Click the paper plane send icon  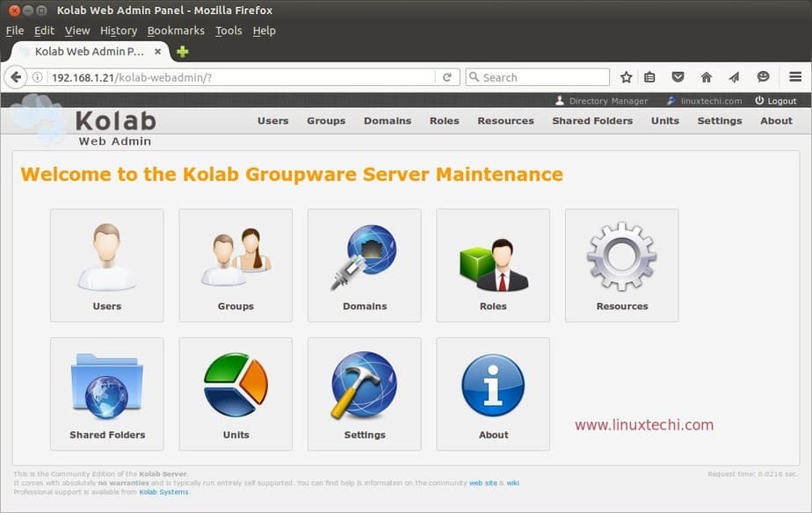[735, 77]
